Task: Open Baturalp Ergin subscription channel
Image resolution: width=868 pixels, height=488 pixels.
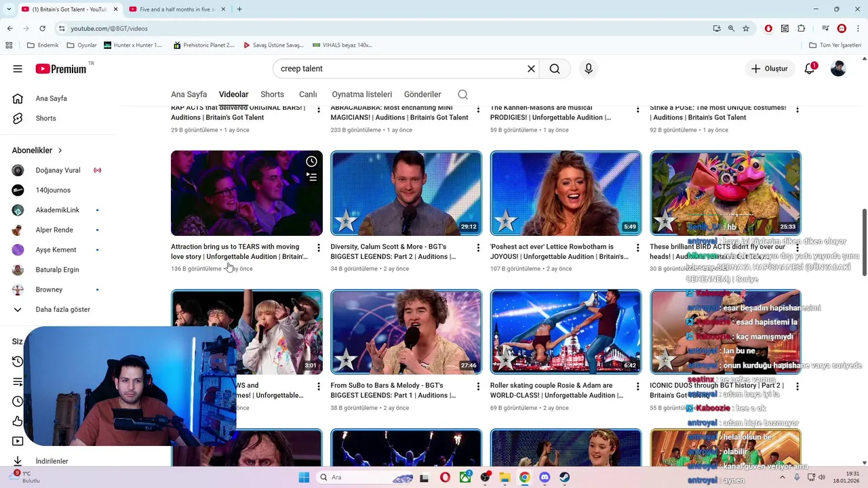Action: (x=58, y=270)
